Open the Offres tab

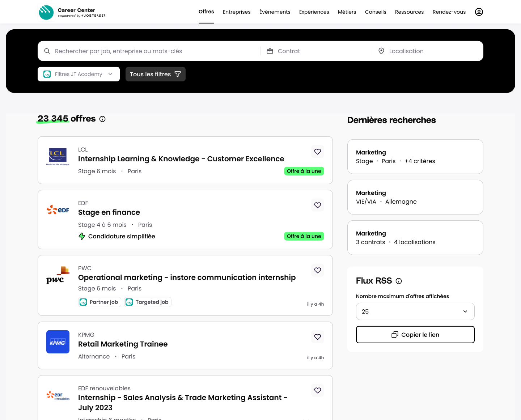click(x=206, y=12)
